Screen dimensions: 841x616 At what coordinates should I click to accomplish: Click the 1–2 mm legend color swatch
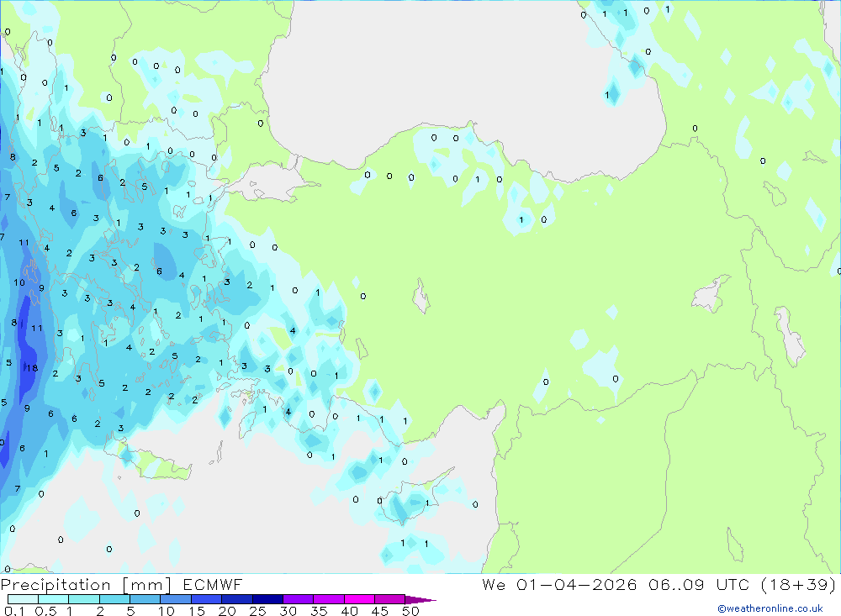point(84,599)
